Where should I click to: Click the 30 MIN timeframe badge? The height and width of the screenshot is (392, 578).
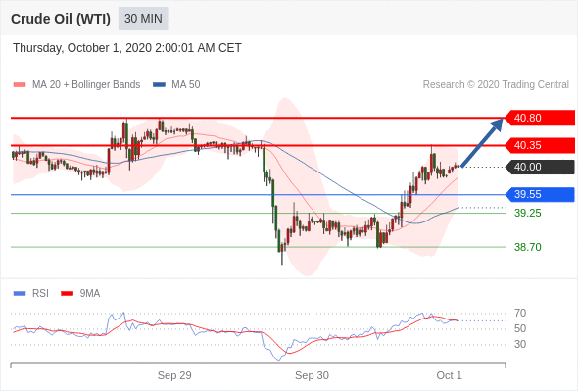pos(143,19)
